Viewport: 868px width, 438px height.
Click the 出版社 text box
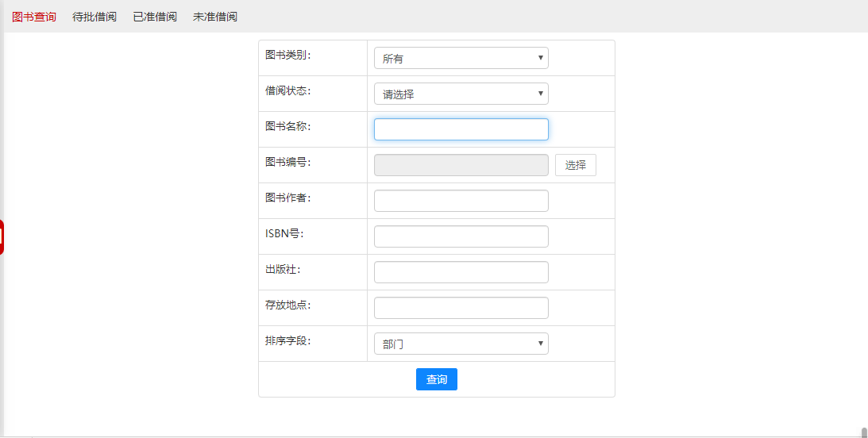pyautogui.click(x=461, y=272)
